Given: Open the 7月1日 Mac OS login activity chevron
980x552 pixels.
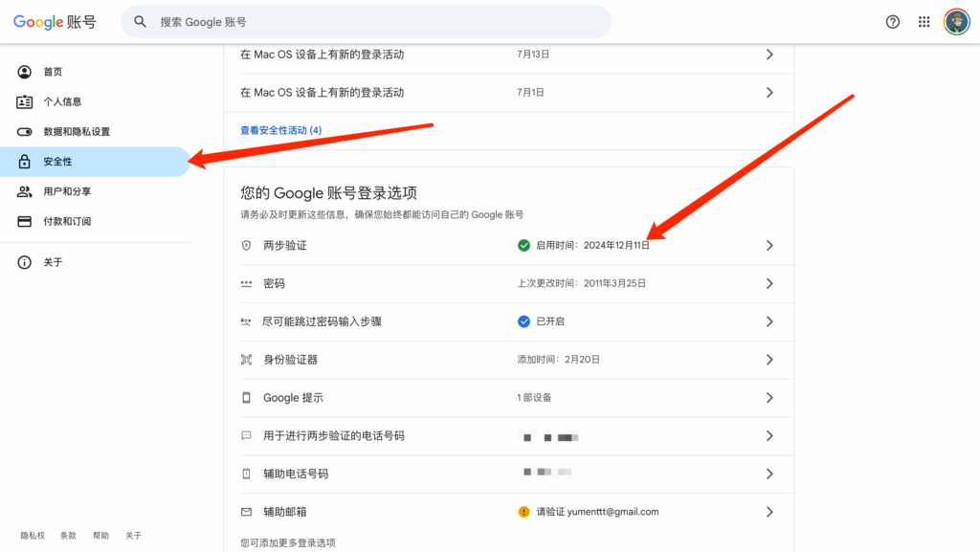Looking at the screenshot, I should (x=769, y=93).
